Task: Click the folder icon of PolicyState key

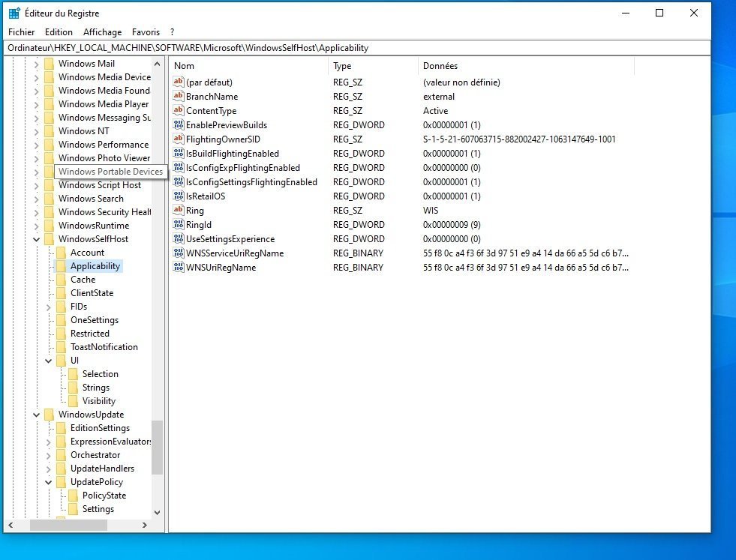Action: point(74,496)
